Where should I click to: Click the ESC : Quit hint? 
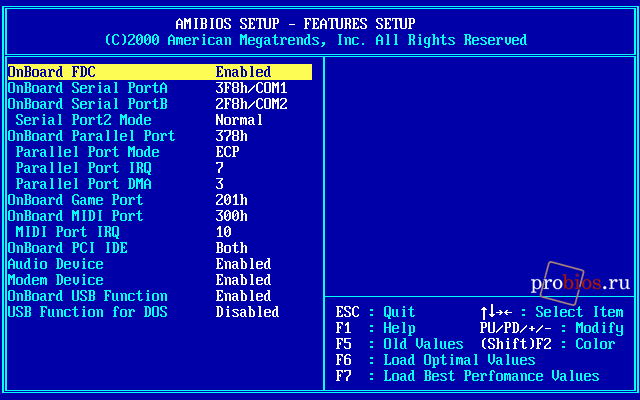376,312
